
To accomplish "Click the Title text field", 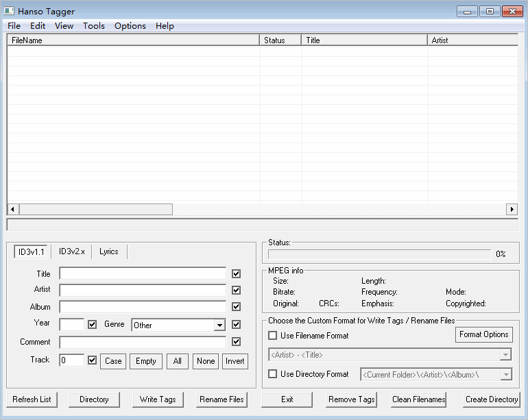I will click(143, 273).
